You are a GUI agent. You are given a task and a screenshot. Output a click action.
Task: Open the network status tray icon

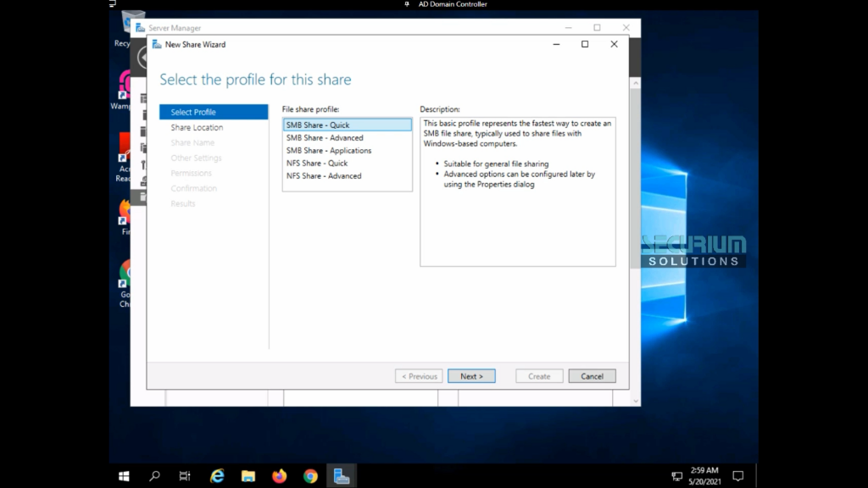(676, 476)
